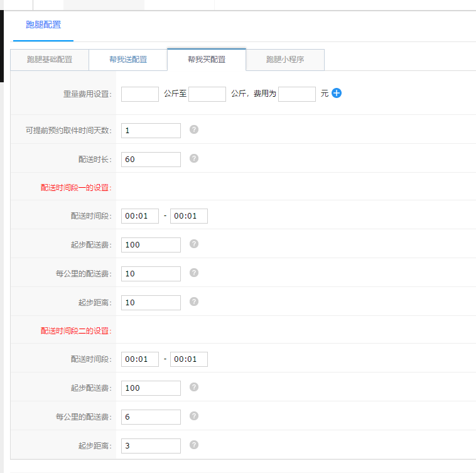This screenshot has width=476, height=473.
Task: Click the 配送时长 field showing 60
Action: (151, 160)
